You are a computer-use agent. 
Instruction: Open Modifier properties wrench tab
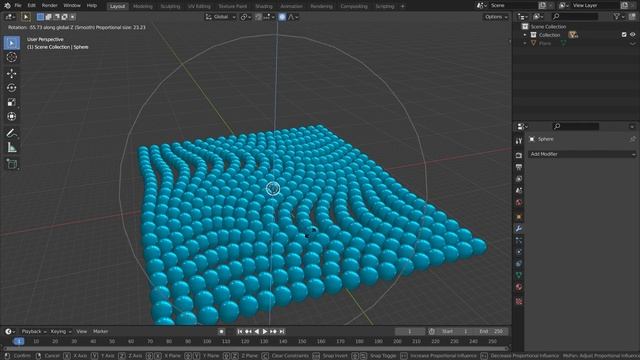pyautogui.click(x=519, y=229)
